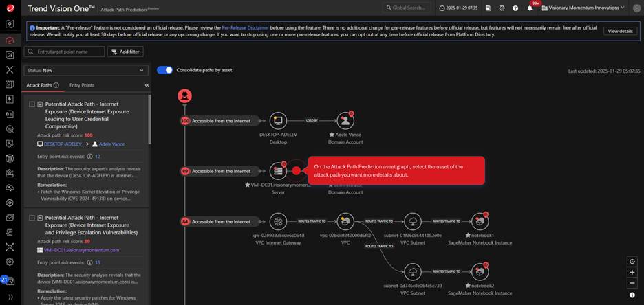
Task: Click the red attacker icon atop graph
Action: (x=185, y=96)
